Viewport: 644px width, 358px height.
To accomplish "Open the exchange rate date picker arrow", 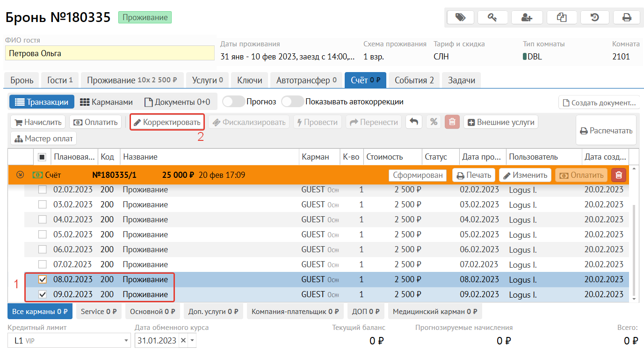I will click(192, 341).
